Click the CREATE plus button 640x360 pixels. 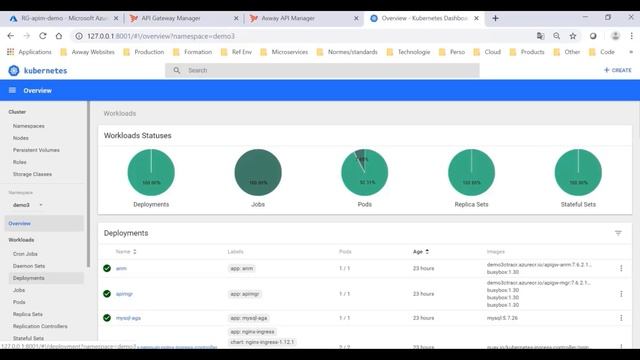click(618, 70)
